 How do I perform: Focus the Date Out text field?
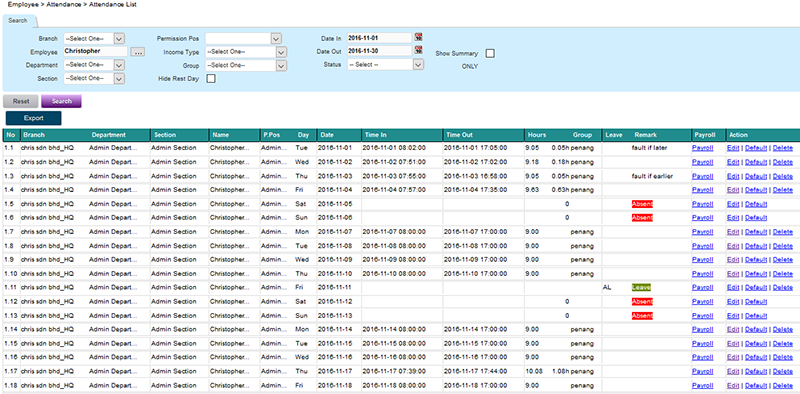coord(379,51)
